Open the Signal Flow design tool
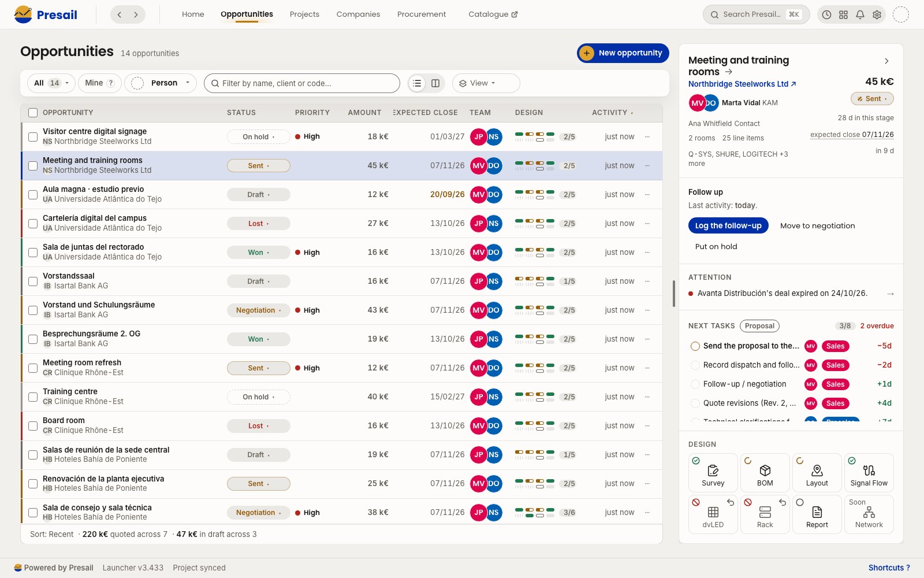 click(x=869, y=473)
